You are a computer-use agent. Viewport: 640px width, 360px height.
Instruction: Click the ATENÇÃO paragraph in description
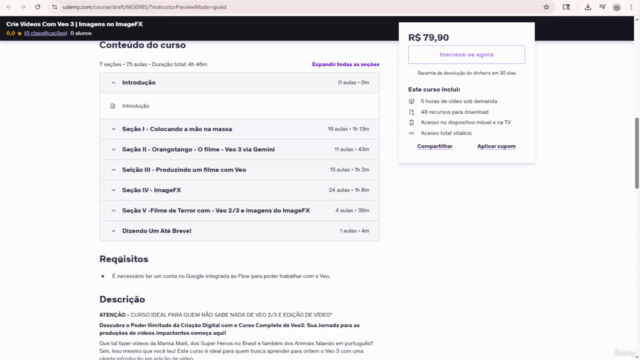point(216,315)
